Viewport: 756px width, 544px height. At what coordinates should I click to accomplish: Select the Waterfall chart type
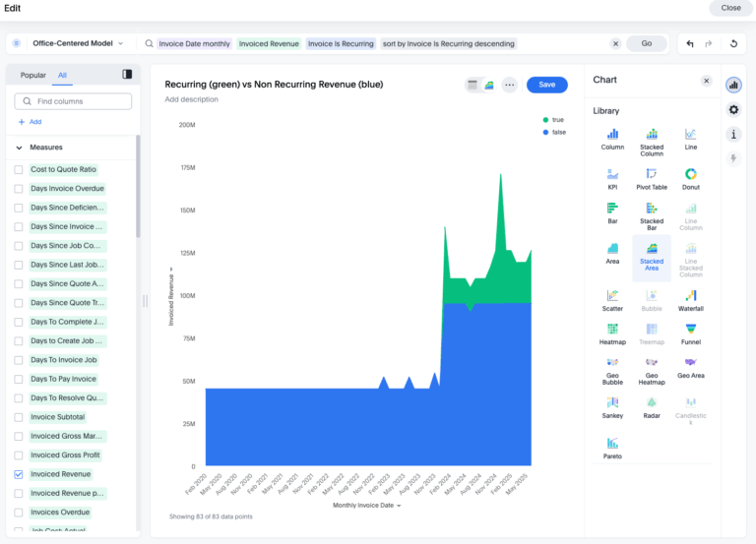point(690,298)
